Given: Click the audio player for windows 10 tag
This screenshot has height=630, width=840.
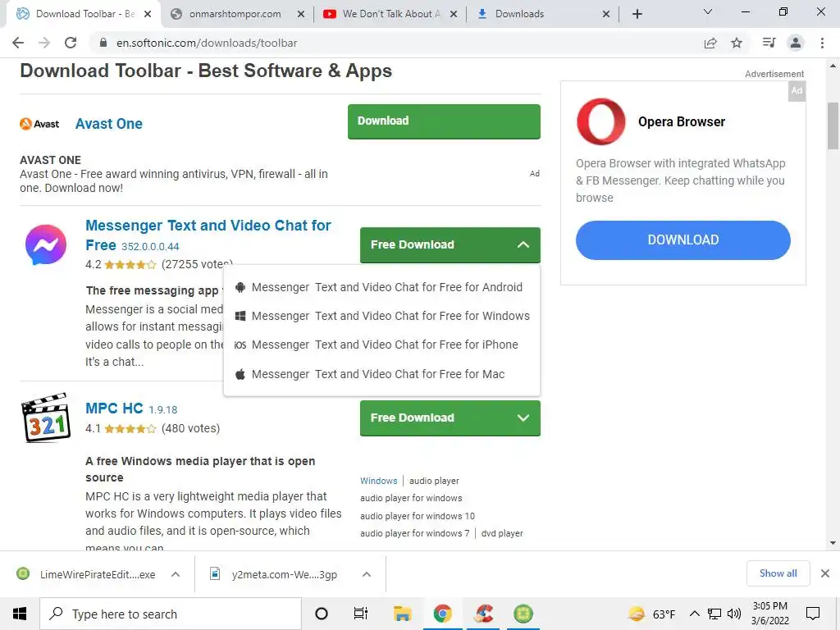Looking at the screenshot, I should coord(418,517).
